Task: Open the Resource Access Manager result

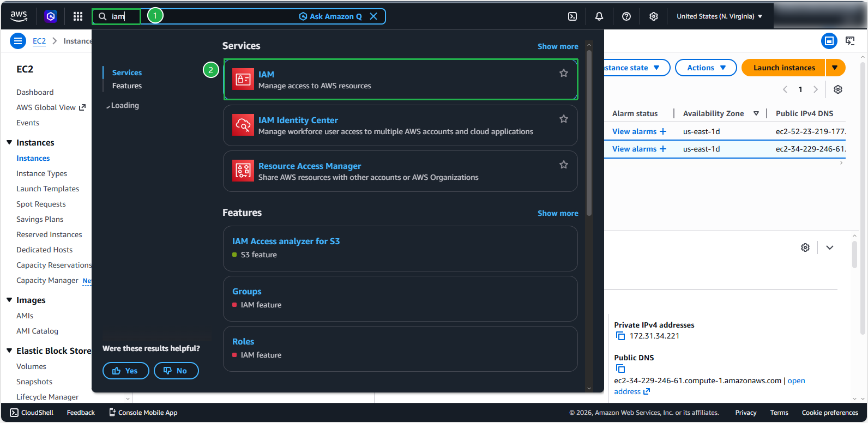Action: 401,171
